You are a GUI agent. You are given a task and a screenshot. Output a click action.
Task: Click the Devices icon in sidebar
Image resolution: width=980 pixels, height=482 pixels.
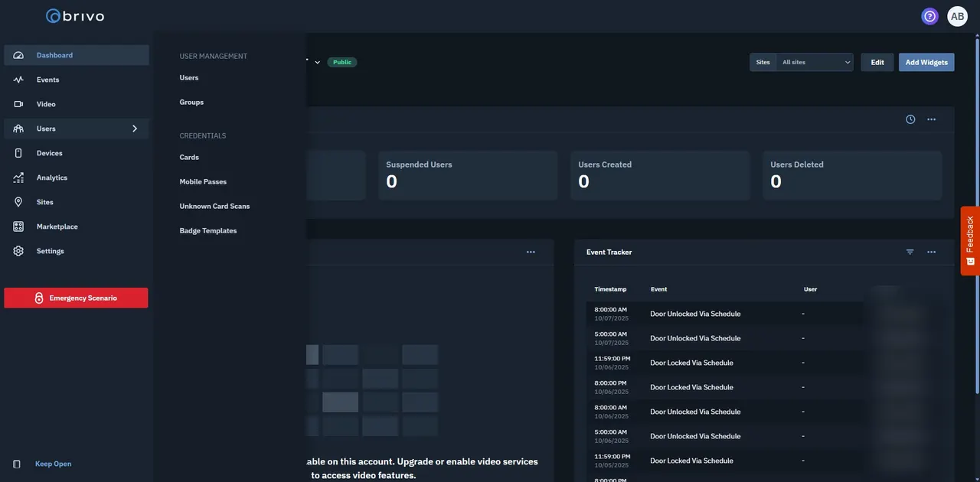18,153
